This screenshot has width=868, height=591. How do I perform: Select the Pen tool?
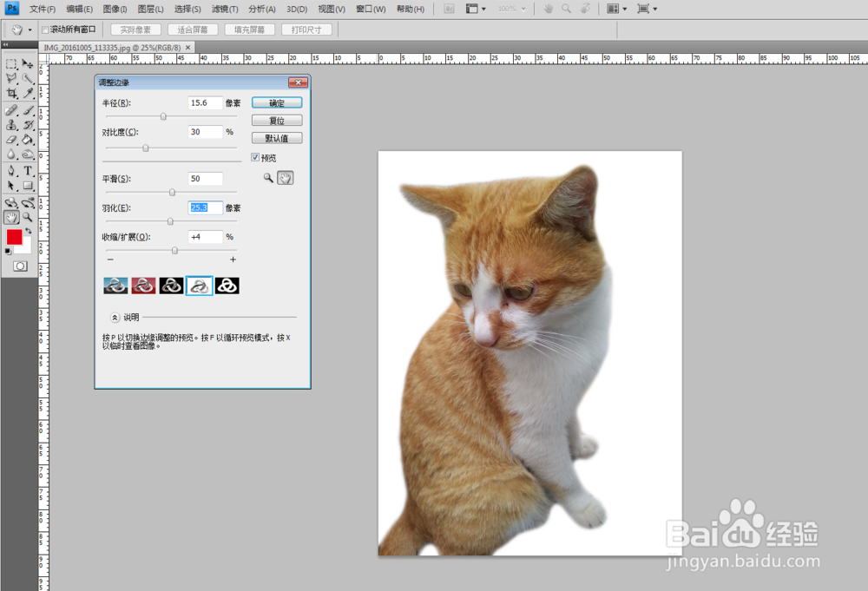(x=11, y=171)
